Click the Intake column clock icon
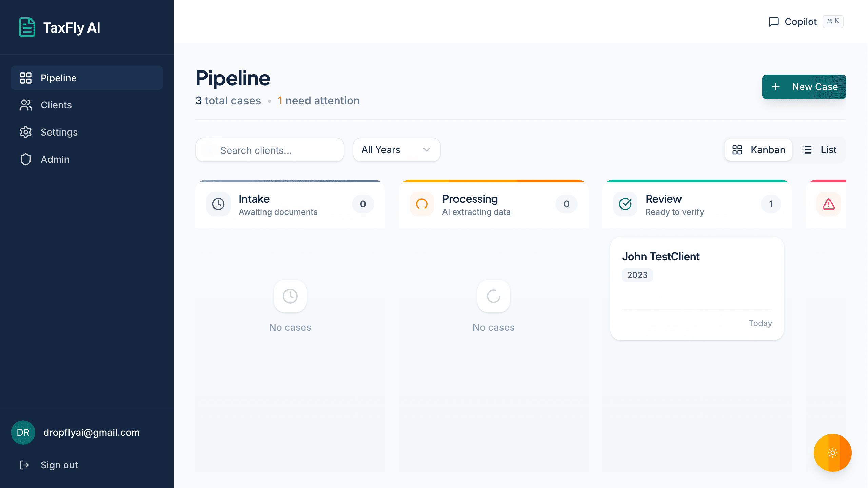 218,204
